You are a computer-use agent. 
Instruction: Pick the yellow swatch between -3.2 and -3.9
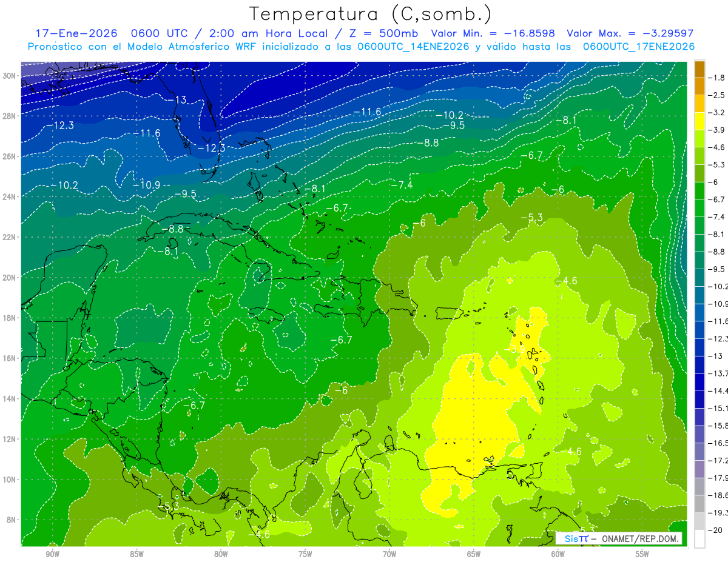[699, 121]
